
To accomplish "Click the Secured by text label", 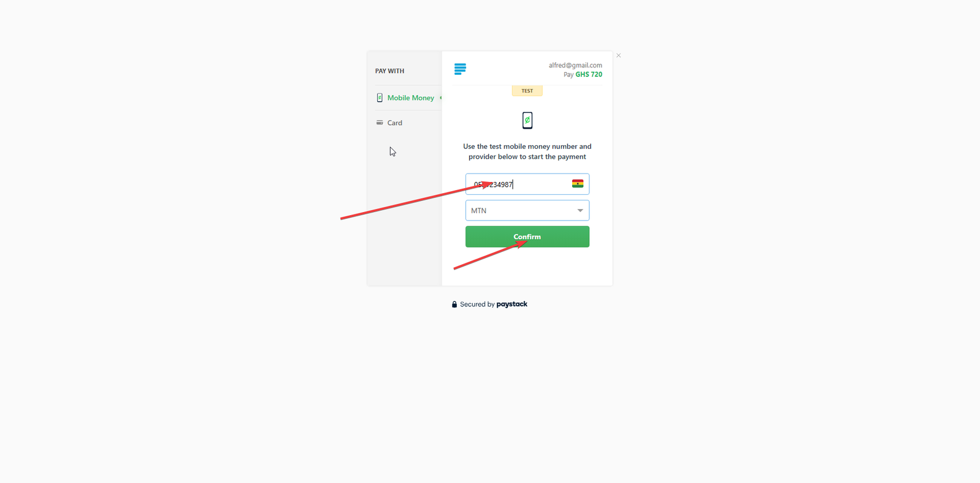I will (477, 305).
